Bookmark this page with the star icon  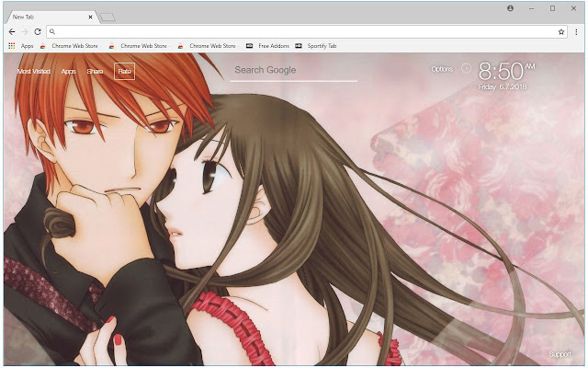(561, 32)
